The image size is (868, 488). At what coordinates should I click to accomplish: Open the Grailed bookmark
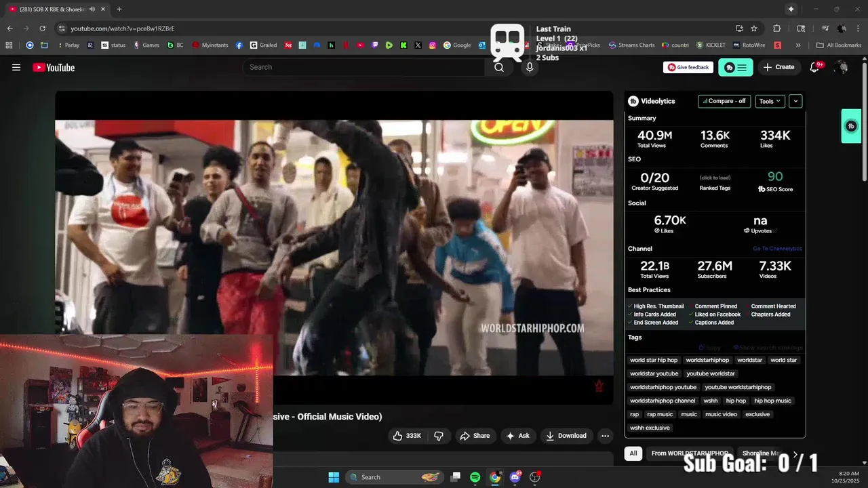263,45
